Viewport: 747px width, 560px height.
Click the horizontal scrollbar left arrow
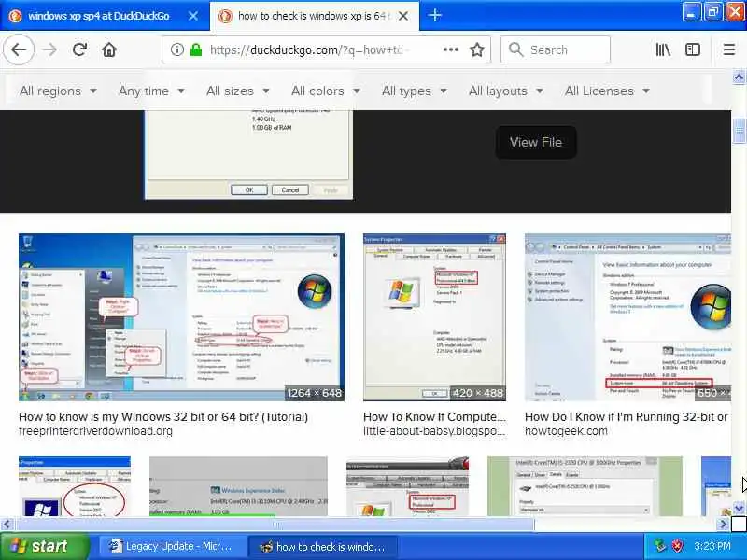pos(7,525)
